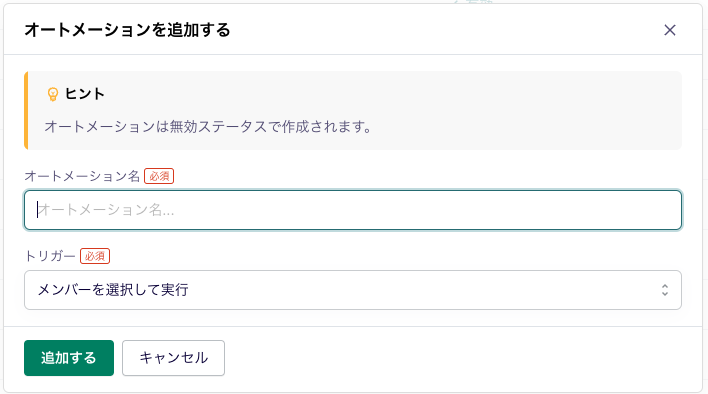This screenshot has height=394, width=708.
Task: Click the lightbulb hint icon
Action: [x=53, y=94]
